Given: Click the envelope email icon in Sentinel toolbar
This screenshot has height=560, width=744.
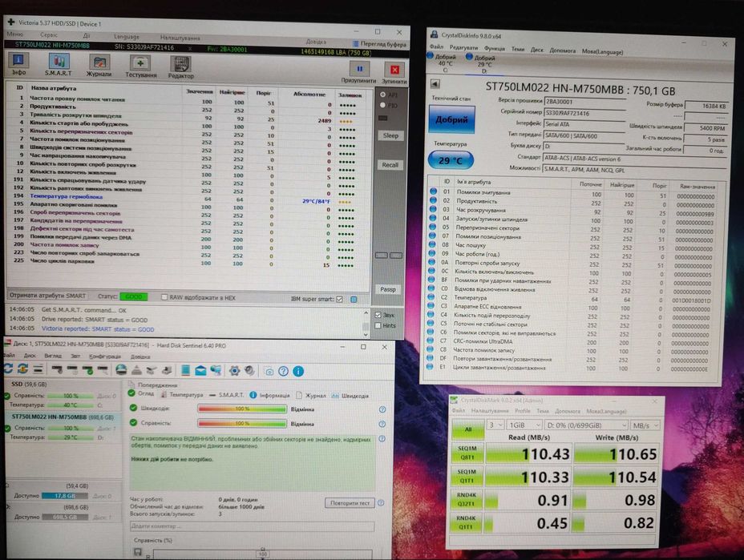Looking at the screenshot, I should 200,370.
